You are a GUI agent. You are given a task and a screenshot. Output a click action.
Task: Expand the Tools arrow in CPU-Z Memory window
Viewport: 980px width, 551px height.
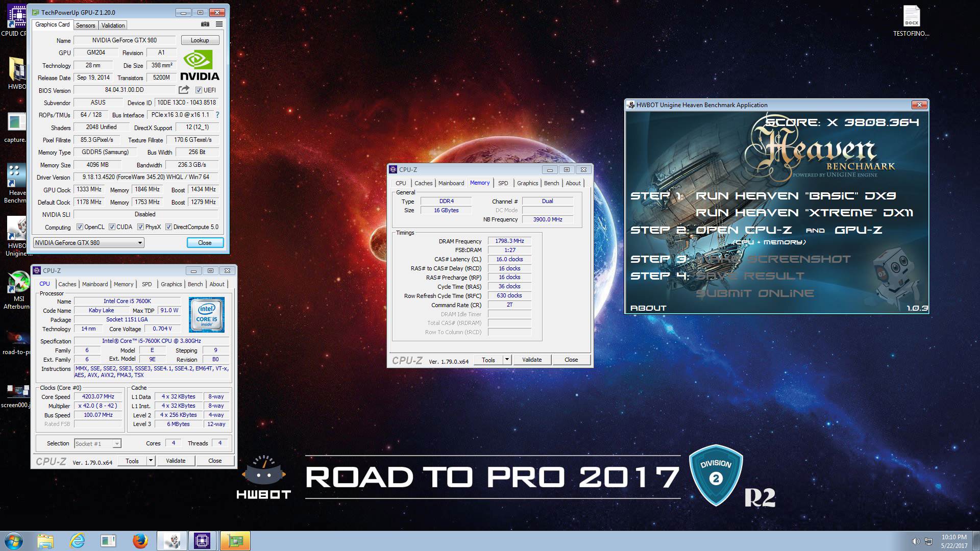click(507, 360)
